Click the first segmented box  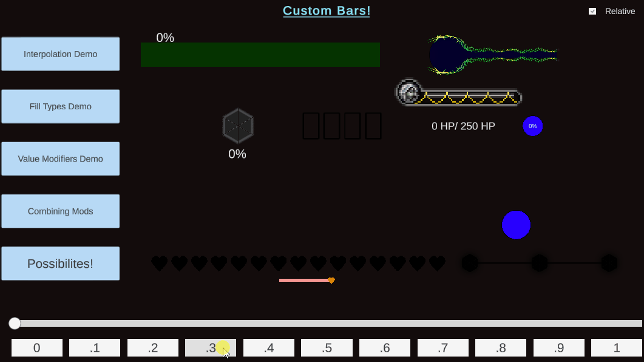[311, 126]
